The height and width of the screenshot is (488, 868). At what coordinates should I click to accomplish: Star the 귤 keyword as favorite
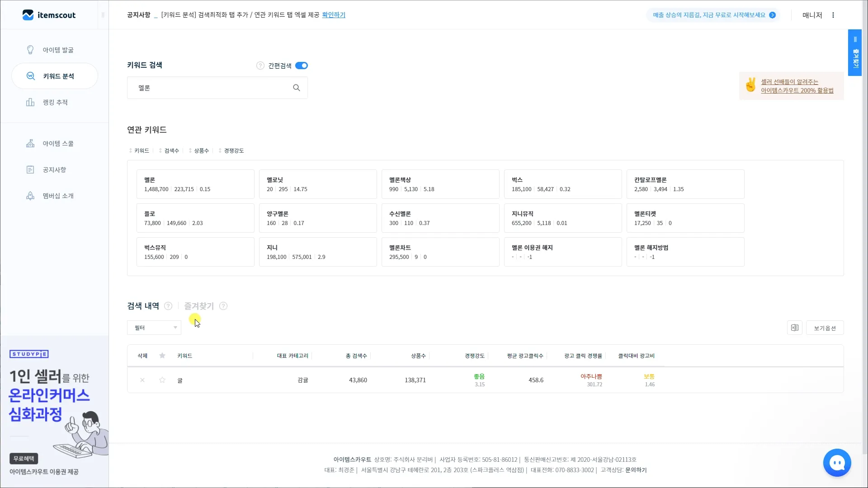click(162, 380)
